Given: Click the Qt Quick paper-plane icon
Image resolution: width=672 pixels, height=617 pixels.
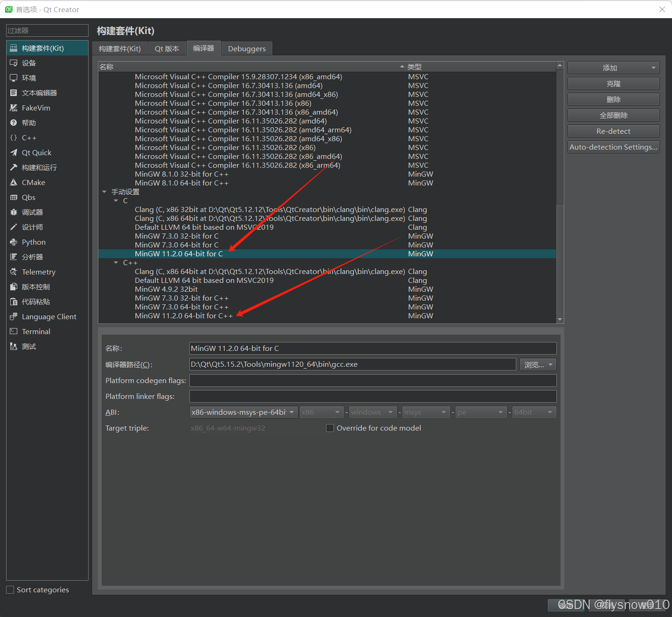Looking at the screenshot, I should 14,152.
